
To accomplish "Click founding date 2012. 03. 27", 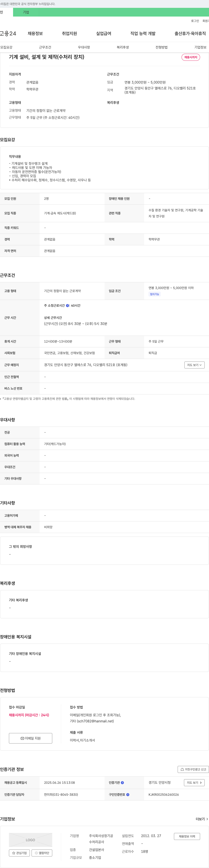I will click(x=151, y=836).
